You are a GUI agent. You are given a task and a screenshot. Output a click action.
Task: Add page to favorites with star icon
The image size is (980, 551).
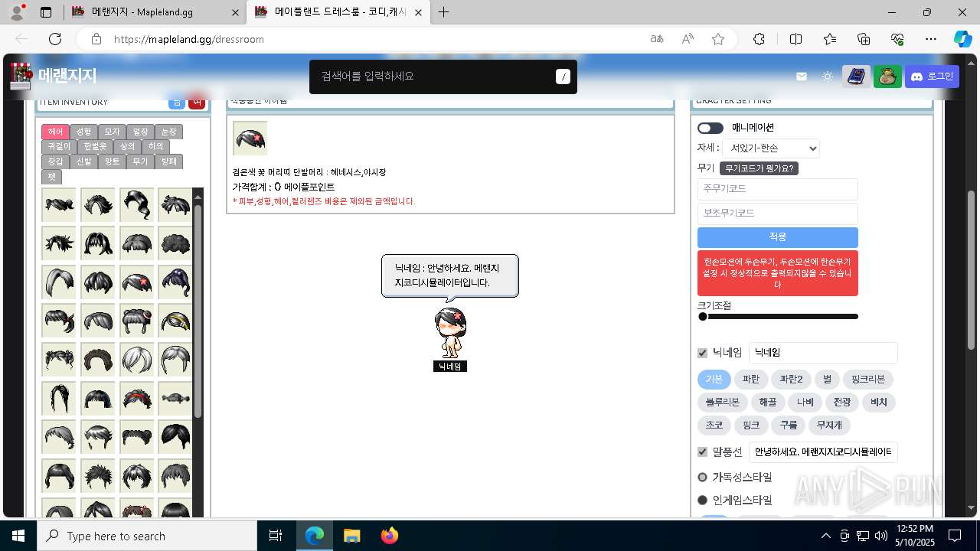point(718,39)
